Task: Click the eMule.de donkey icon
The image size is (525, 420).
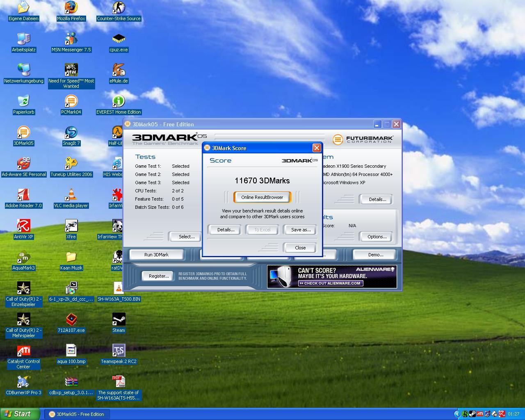Action: 119,70
